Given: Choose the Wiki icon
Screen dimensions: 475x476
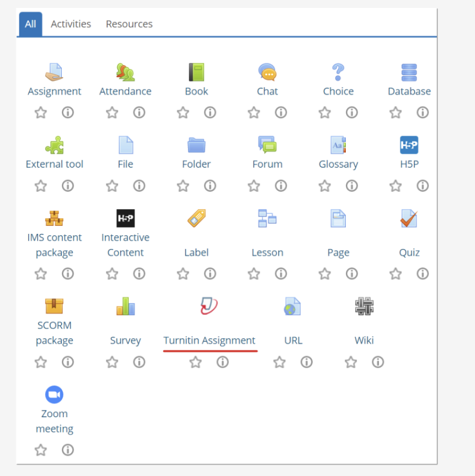Looking at the screenshot, I should click(x=364, y=306).
